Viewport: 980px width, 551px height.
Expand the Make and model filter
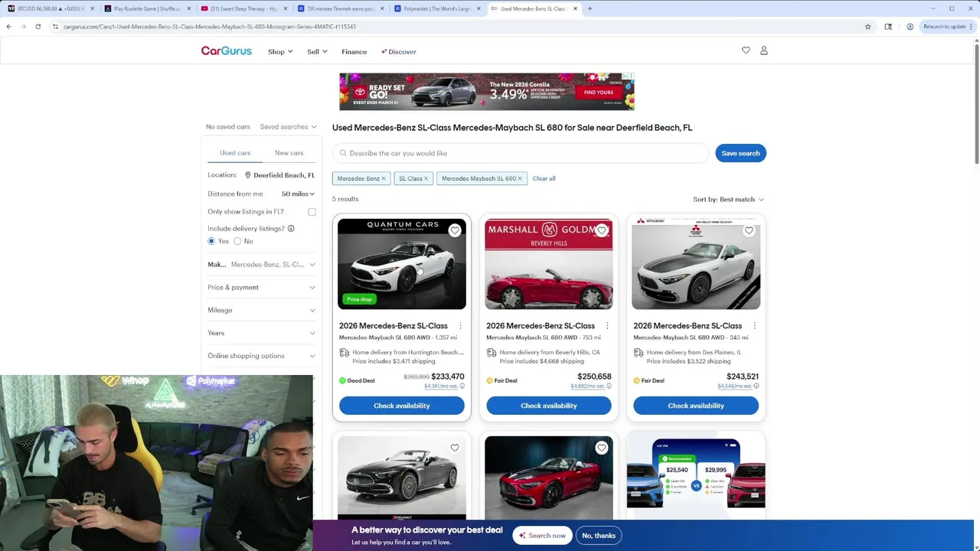tap(261, 265)
